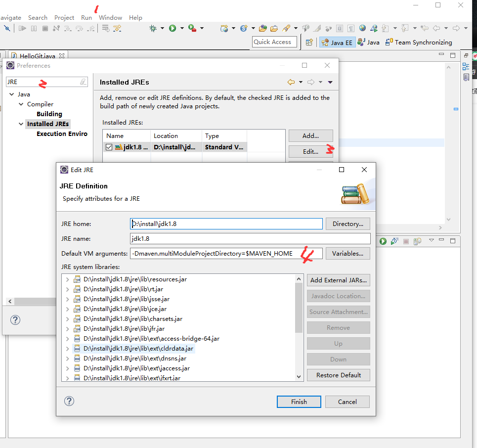Click the Edit... button in Installed JREs
The height and width of the screenshot is (448, 477).
tap(310, 152)
